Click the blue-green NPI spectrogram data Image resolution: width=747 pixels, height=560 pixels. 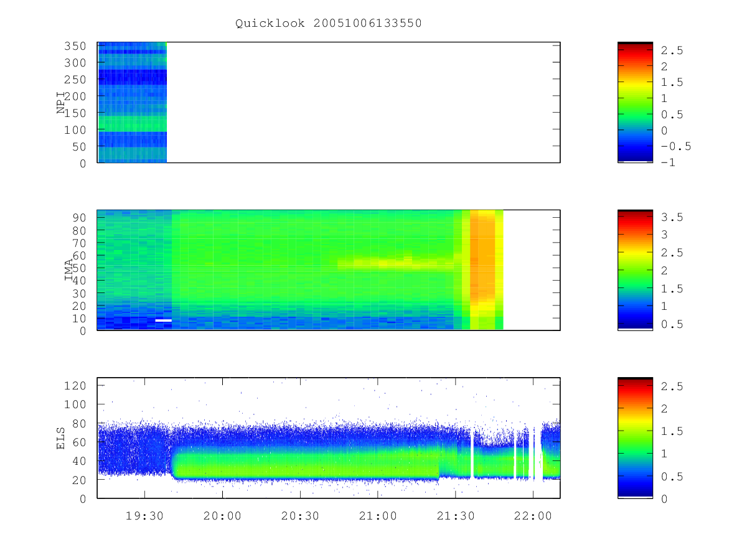click(132, 103)
